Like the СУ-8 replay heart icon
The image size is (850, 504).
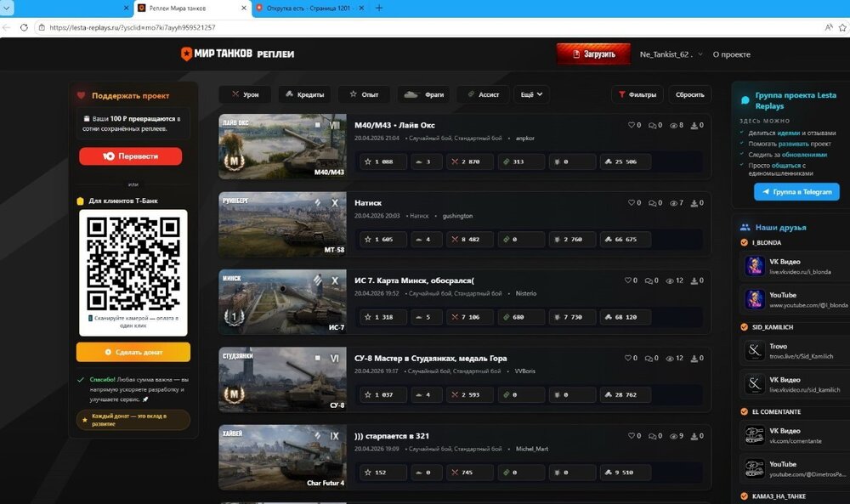click(628, 358)
